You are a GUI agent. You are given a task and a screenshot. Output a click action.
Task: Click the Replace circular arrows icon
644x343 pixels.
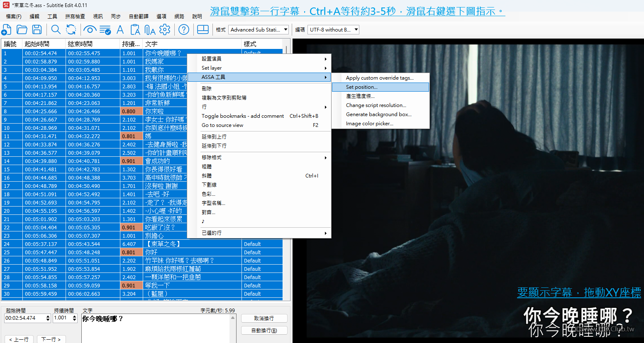tap(71, 29)
